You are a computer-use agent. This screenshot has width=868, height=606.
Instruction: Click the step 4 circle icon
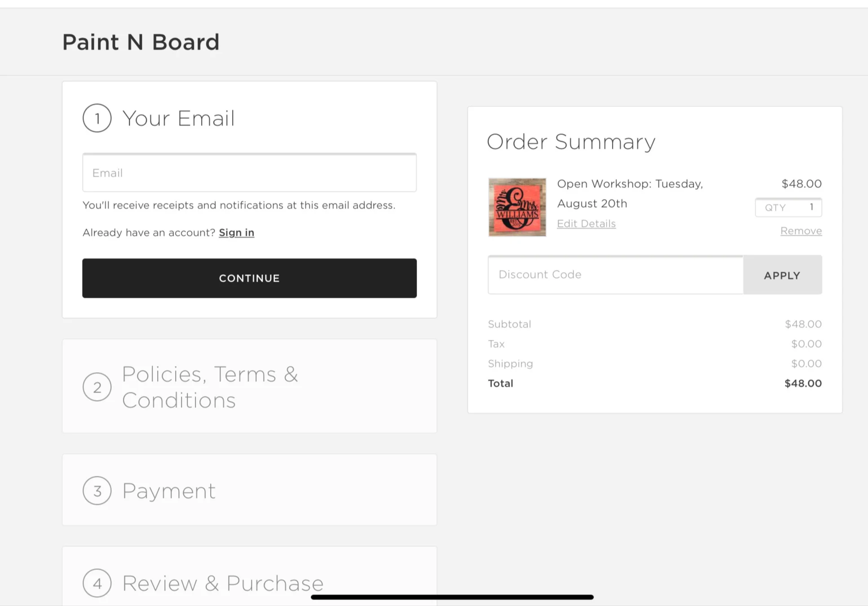tap(97, 583)
